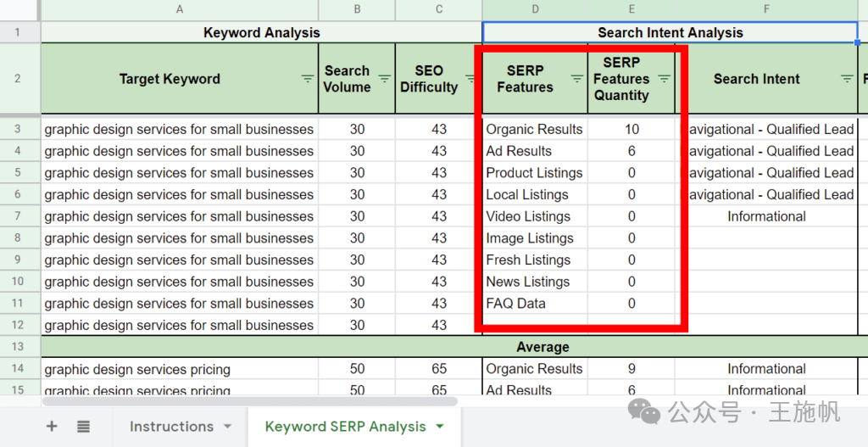Viewport: 868px width, 447px height.
Task: Click the News Listings cell
Action: tap(535, 282)
